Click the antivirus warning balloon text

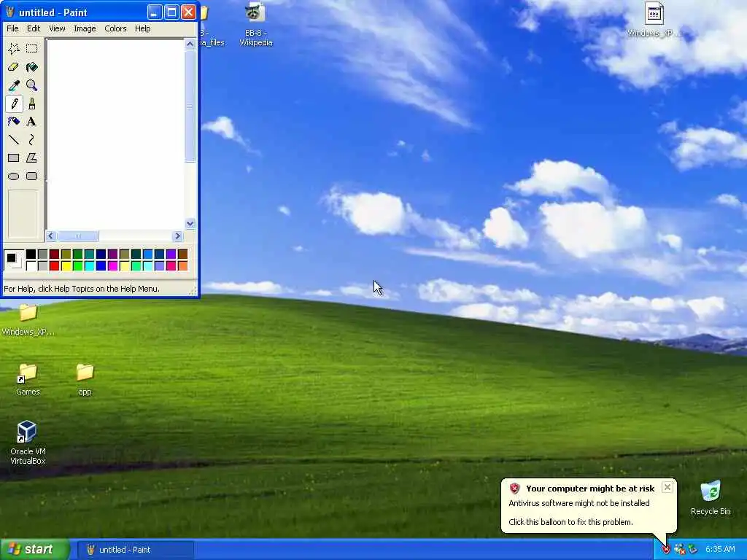pyautogui.click(x=578, y=503)
